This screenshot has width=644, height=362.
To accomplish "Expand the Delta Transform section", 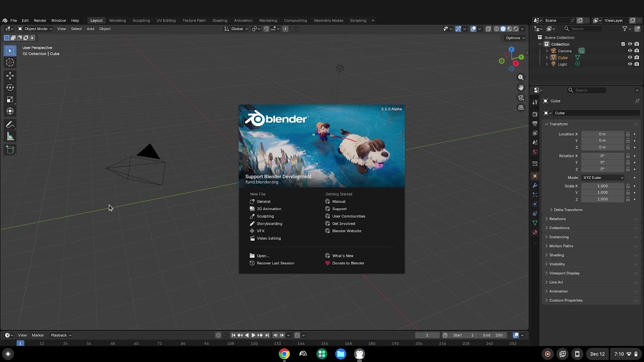I will (568, 210).
